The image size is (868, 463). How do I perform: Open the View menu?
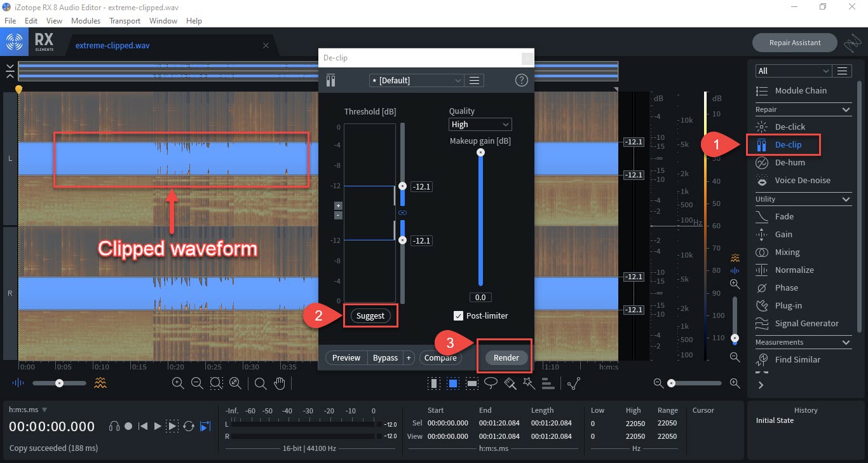tap(55, 20)
